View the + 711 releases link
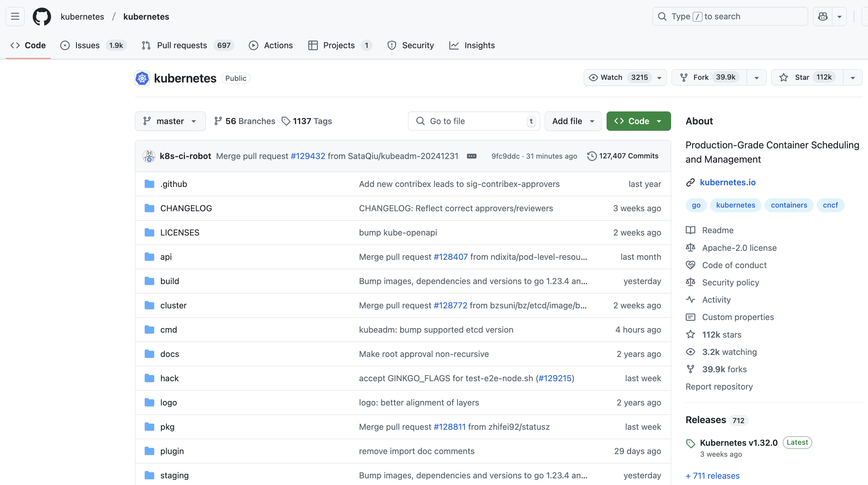 click(712, 476)
